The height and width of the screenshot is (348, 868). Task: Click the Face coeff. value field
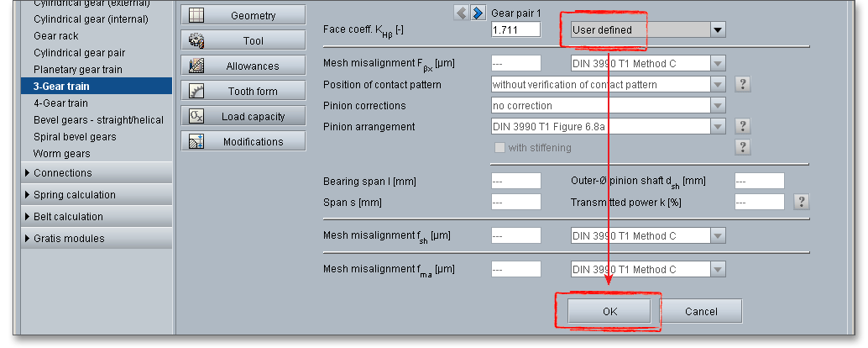(515, 30)
